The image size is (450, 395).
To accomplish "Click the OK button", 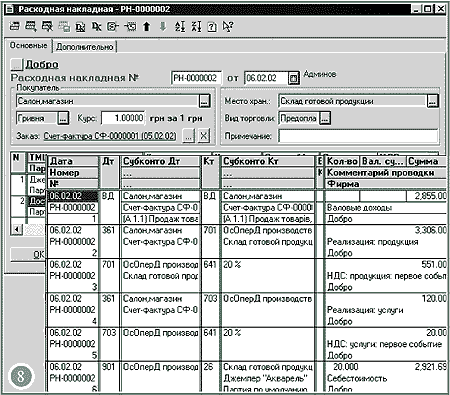I will point(29,254).
